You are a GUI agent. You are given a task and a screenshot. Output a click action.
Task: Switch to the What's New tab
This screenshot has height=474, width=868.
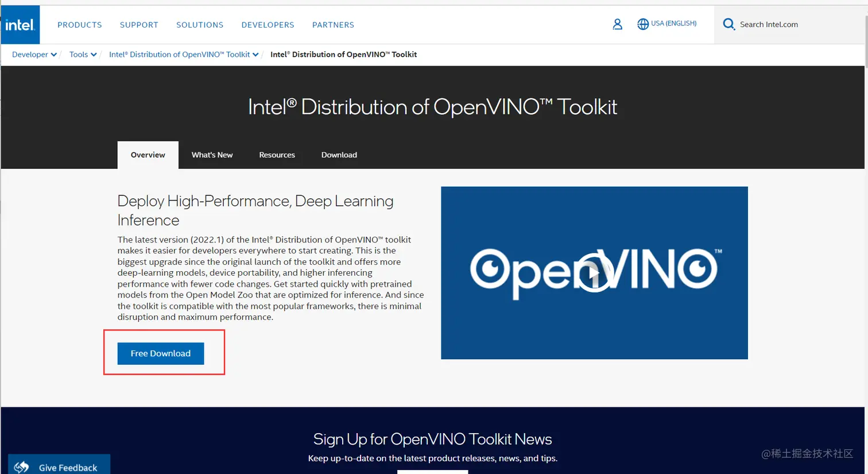(212, 155)
